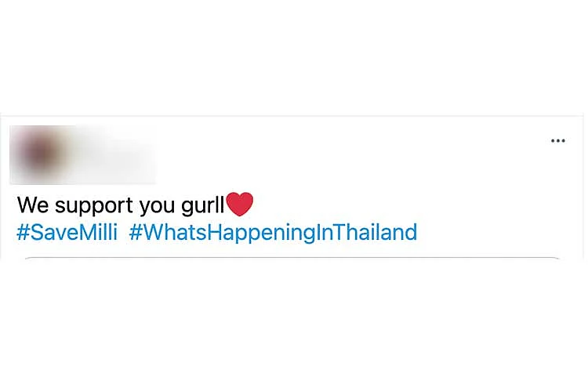This screenshot has width=588, height=373.
Task: Click the red heart emoji
Action: 240,205
